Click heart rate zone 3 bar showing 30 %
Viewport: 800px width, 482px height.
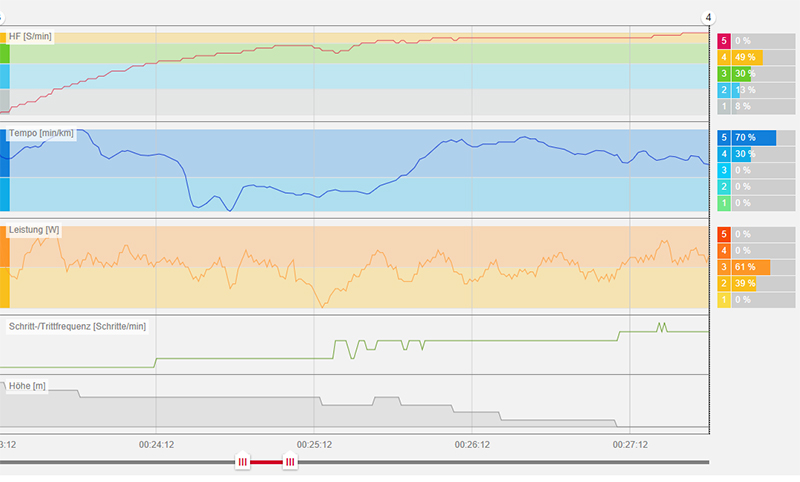pos(746,73)
